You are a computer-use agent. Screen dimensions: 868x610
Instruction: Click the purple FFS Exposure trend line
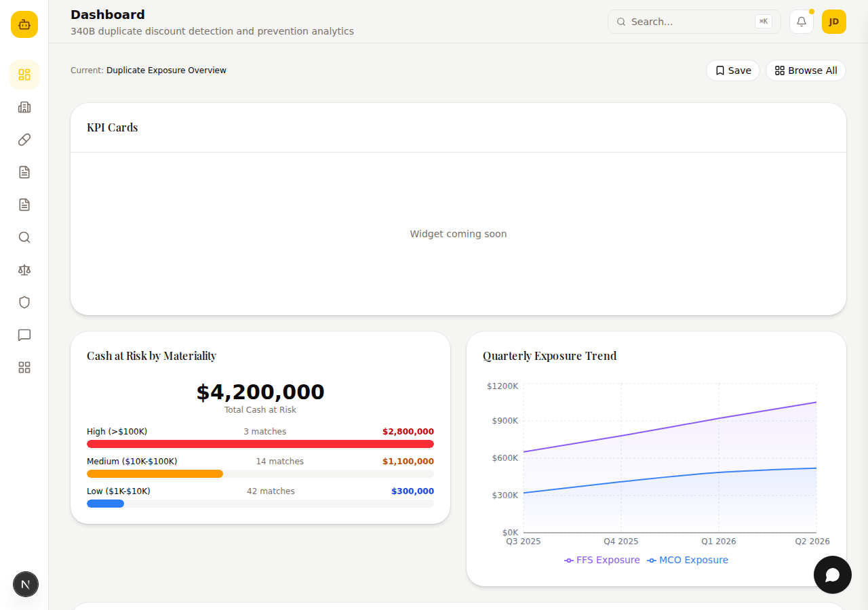pos(670,427)
